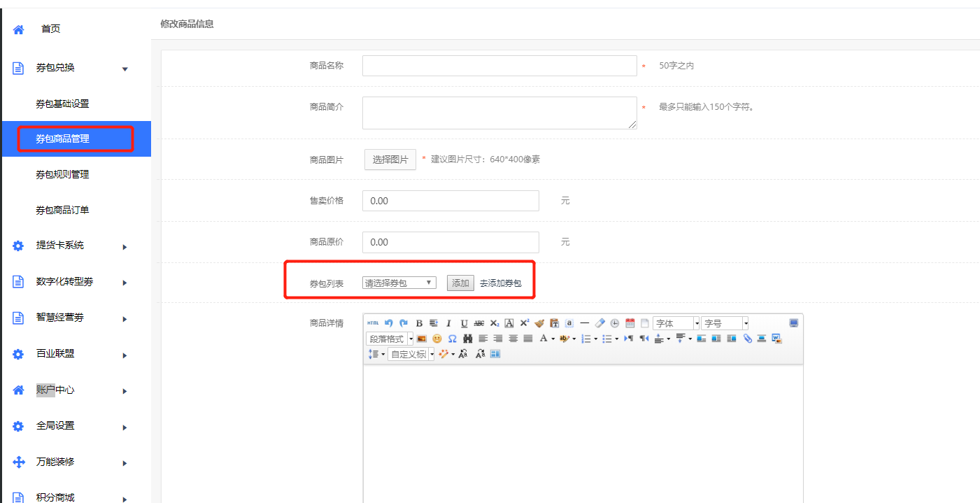Select the format brush tool
Viewport: 980px width, 503px height.
[539, 323]
